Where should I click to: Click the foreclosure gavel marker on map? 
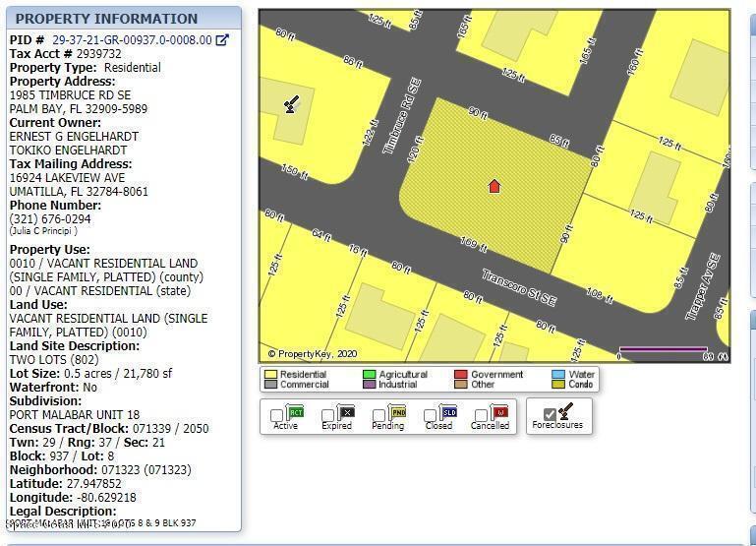pyautogui.click(x=291, y=103)
